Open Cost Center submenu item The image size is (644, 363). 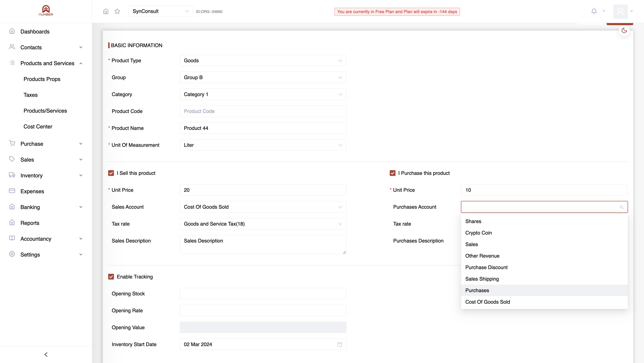click(x=38, y=127)
